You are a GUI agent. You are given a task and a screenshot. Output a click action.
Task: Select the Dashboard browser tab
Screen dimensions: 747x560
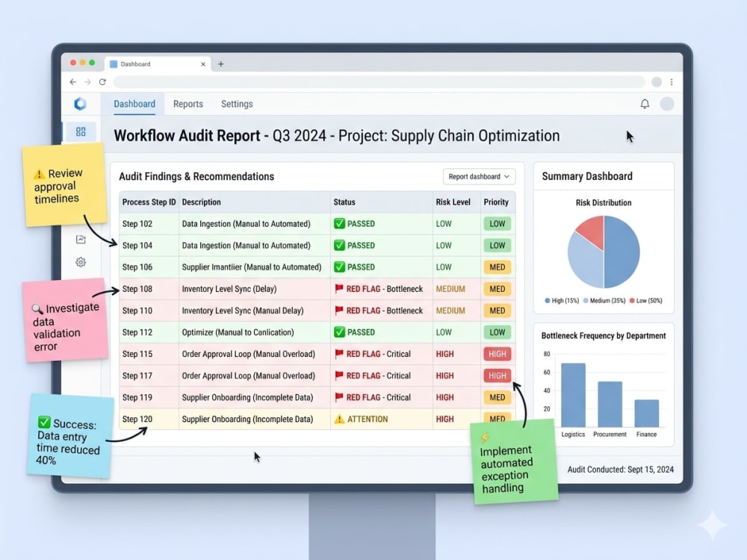(157, 63)
